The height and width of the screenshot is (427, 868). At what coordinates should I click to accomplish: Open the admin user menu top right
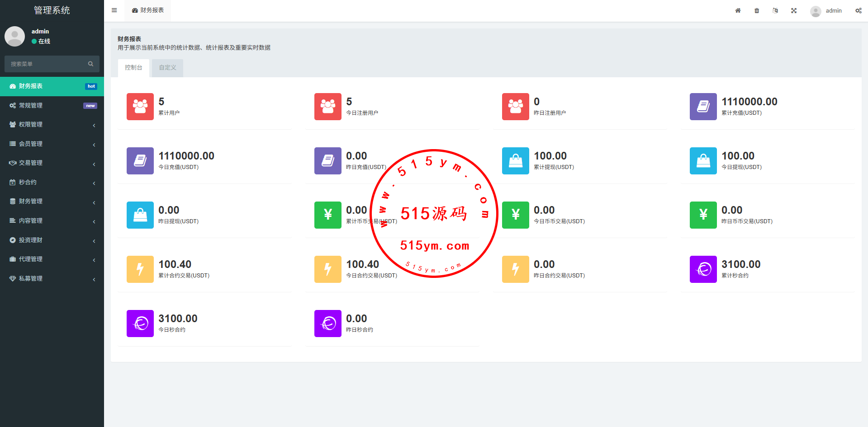tap(826, 10)
